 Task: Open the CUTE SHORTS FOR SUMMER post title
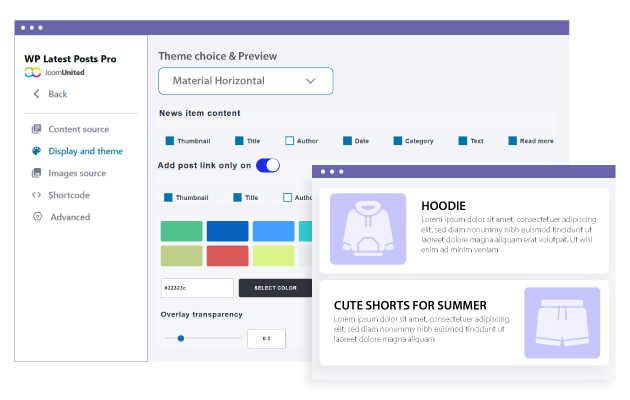point(411,305)
